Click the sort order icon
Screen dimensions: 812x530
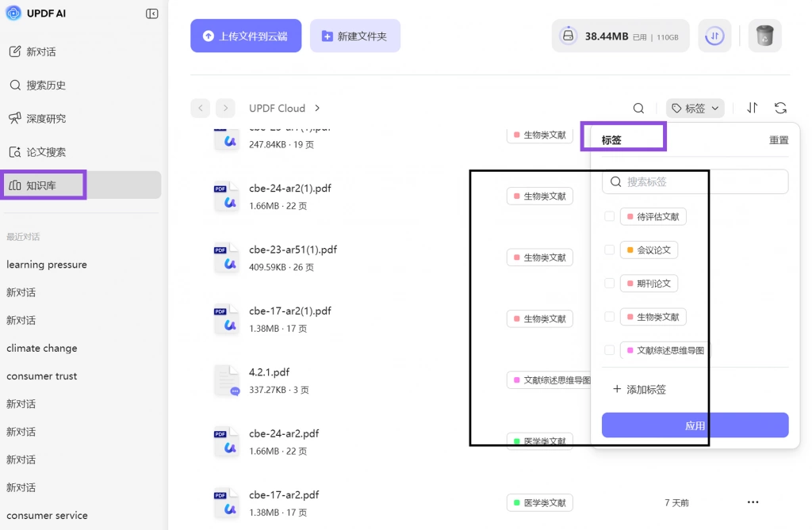pos(752,108)
